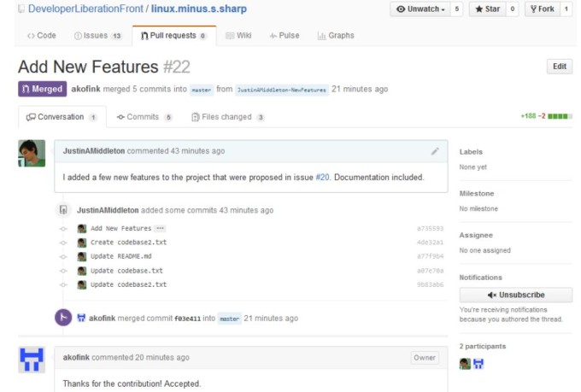581x392 pixels.
Task: Click the +188 additions count
Action: coord(528,116)
